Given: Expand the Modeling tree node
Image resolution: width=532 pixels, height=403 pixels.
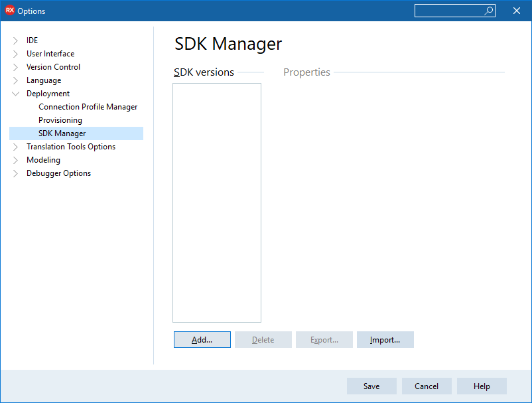Looking at the screenshot, I should (x=16, y=160).
